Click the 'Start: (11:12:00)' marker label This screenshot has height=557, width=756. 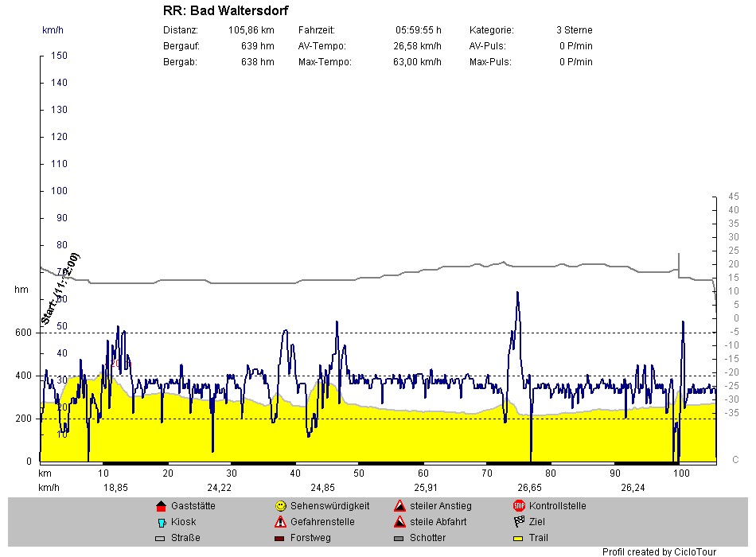pyautogui.click(x=60, y=289)
